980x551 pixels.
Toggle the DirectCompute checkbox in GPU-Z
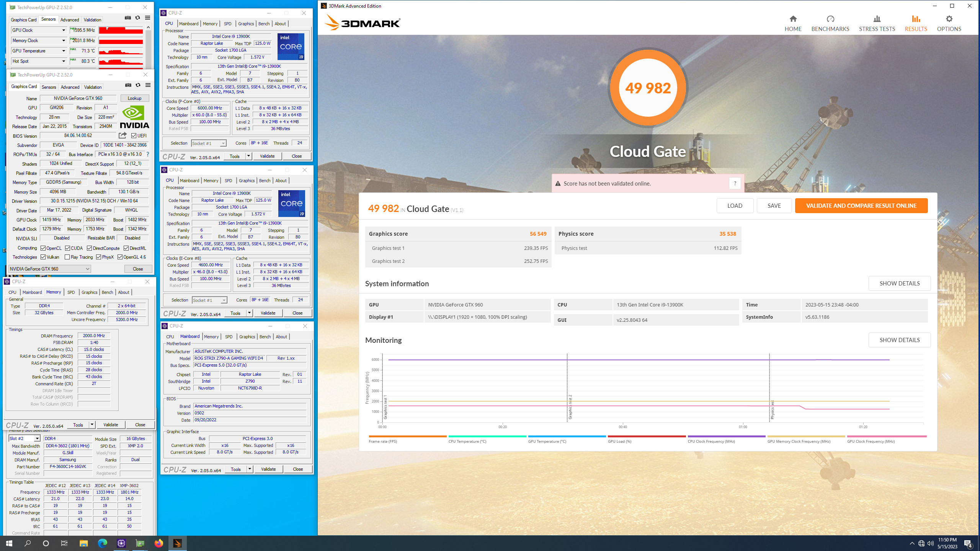point(90,248)
